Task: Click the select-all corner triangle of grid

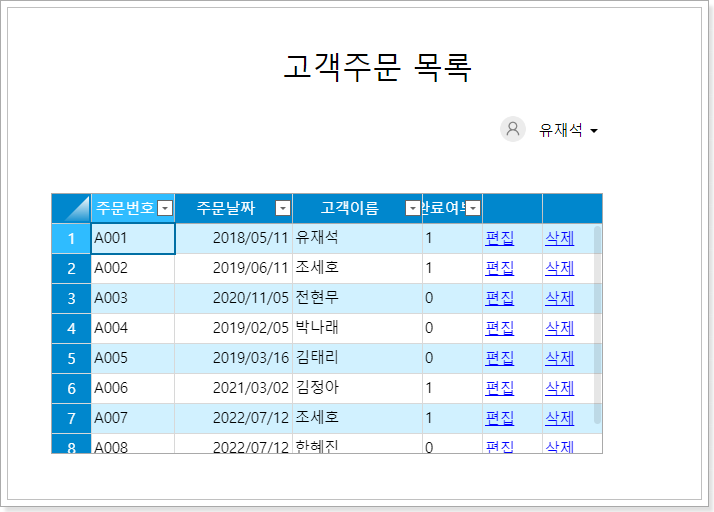Action: point(72,208)
